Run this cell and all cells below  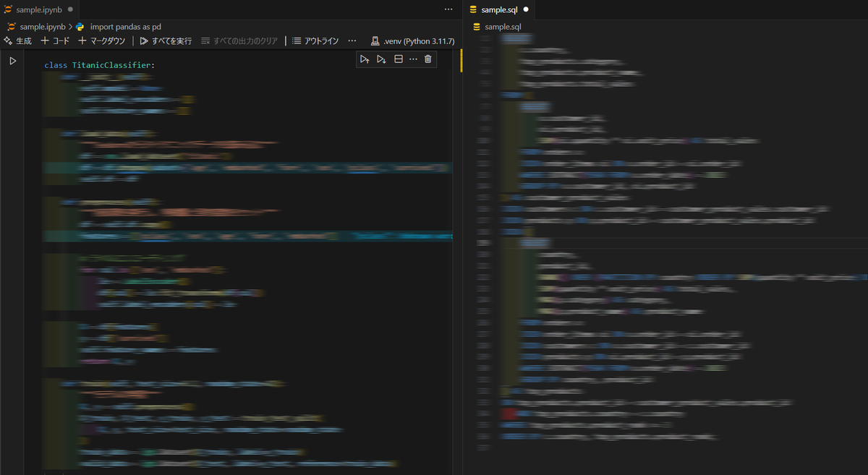[382, 59]
